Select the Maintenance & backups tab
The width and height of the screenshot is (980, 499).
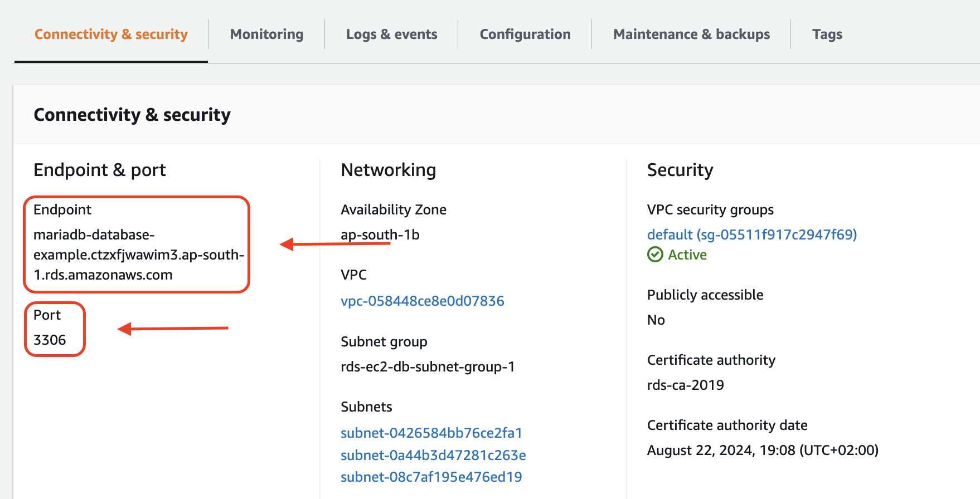coord(691,35)
